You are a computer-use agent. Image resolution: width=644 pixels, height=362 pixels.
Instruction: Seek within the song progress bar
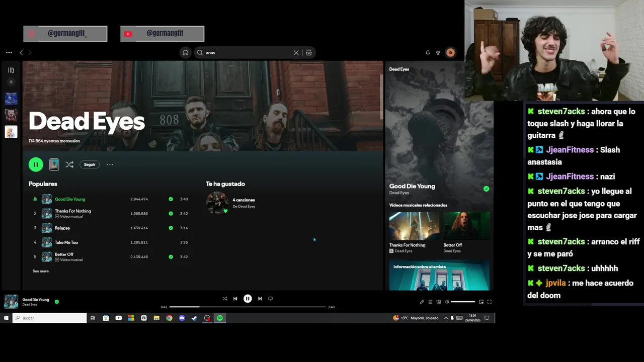[248, 307]
